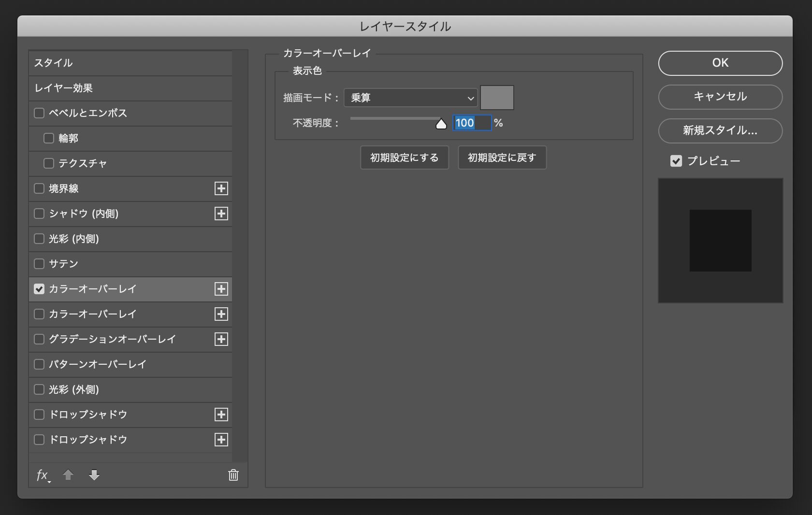Select パターンオーバーレイ label in list
The height and width of the screenshot is (515, 812).
pos(97,364)
